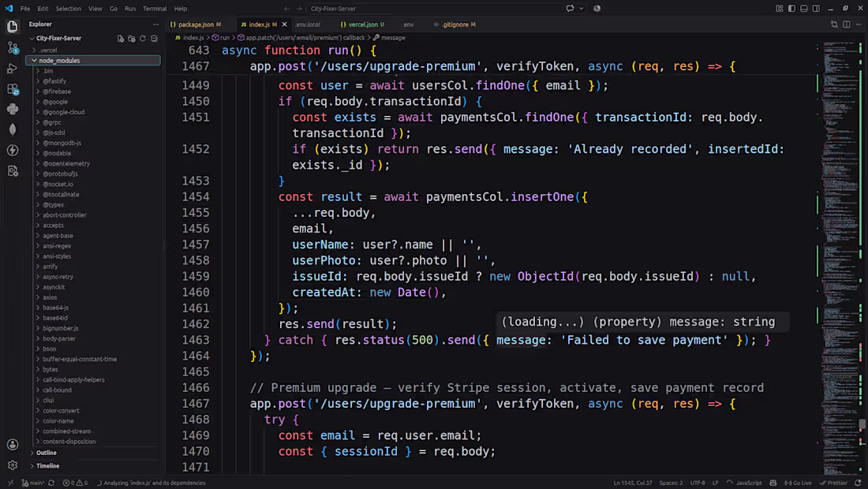
Task: Open the chat dropdown arrow beside Copilot
Action: (582, 9)
